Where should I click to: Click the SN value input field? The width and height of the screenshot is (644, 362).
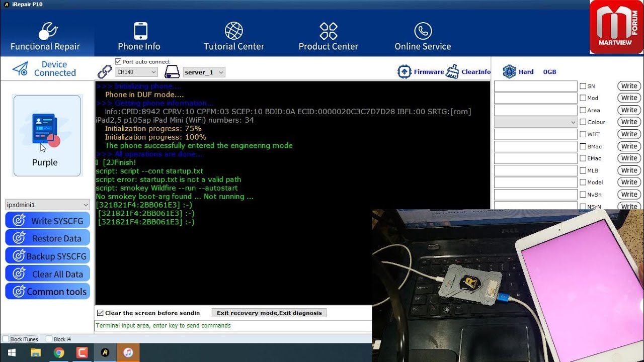click(x=536, y=86)
